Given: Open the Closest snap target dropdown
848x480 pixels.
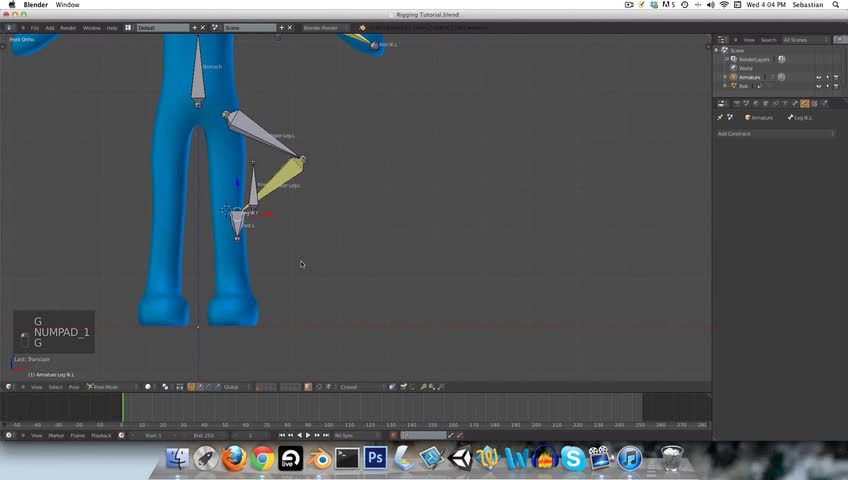Looking at the screenshot, I should pyautogui.click(x=361, y=387).
